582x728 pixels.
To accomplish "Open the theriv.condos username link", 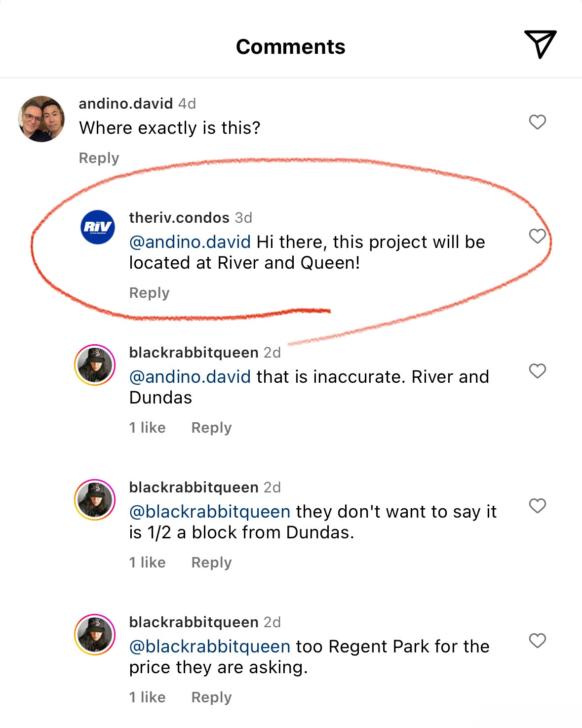I will [x=179, y=218].
